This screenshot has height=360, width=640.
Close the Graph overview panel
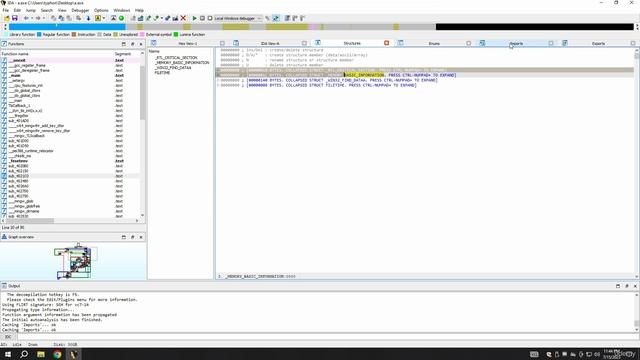(x=141, y=237)
